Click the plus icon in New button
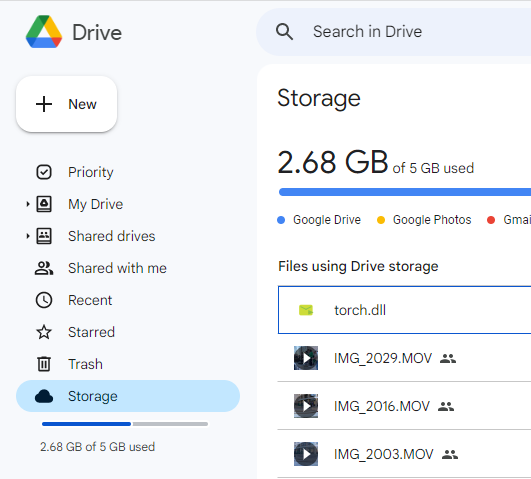This screenshot has height=479, width=531. tap(44, 104)
